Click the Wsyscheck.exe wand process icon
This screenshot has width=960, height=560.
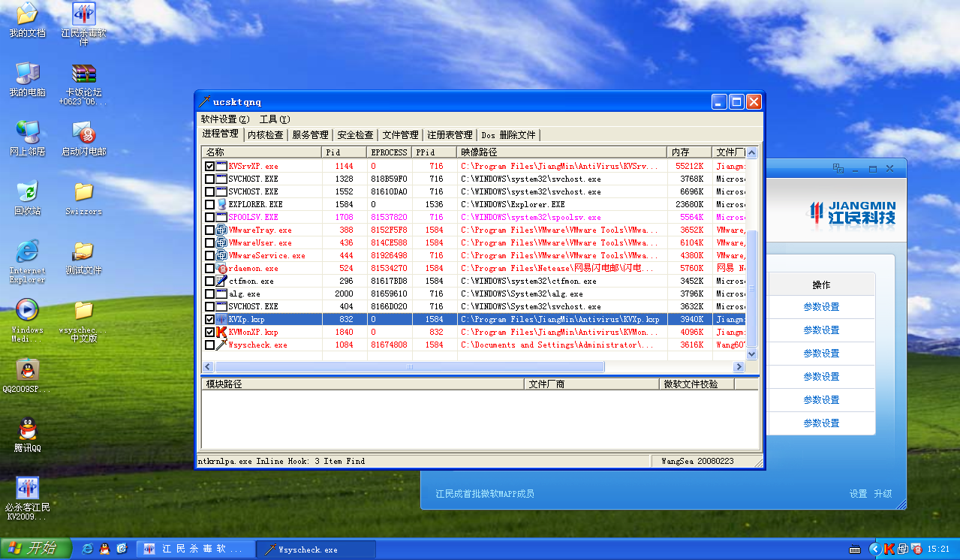tap(221, 345)
